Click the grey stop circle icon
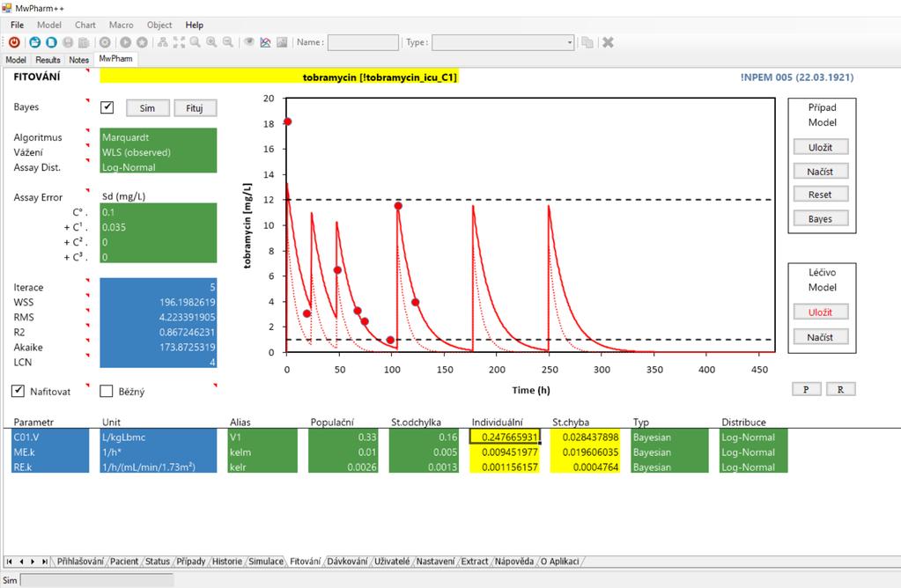The height and width of the screenshot is (588, 901). pos(105,42)
